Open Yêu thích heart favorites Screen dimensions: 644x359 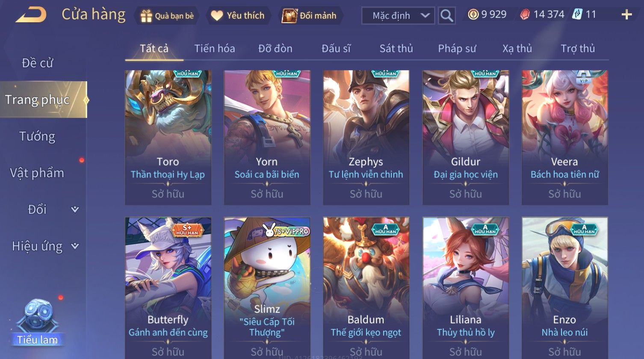click(x=217, y=16)
